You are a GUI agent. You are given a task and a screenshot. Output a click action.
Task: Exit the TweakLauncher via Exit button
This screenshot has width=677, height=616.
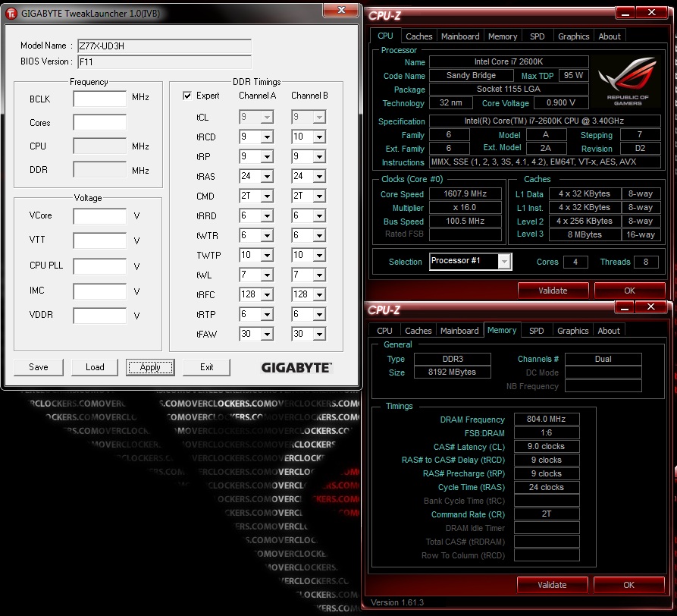[x=206, y=367]
